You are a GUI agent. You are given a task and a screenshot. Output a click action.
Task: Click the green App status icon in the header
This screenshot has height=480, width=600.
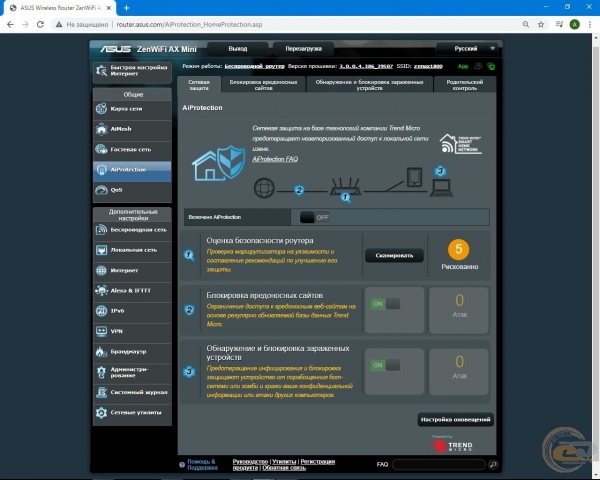click(x=463, y=66)
